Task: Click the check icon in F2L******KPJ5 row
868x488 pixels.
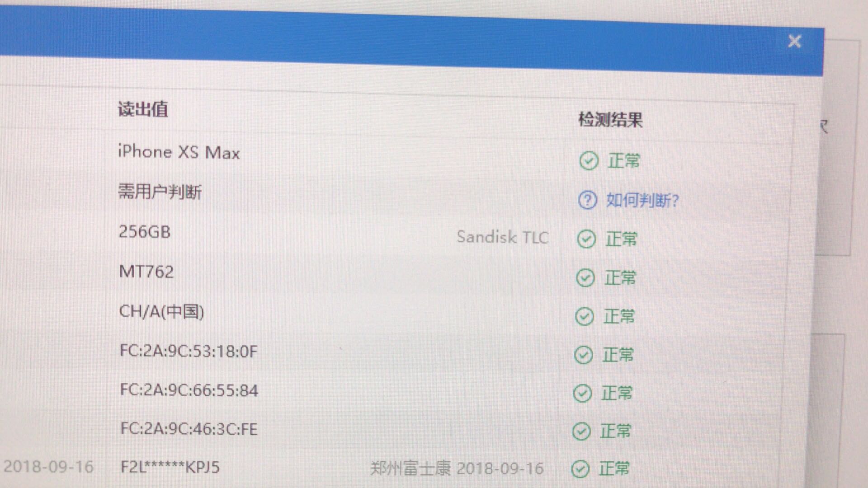Action: tap(580, 469)
